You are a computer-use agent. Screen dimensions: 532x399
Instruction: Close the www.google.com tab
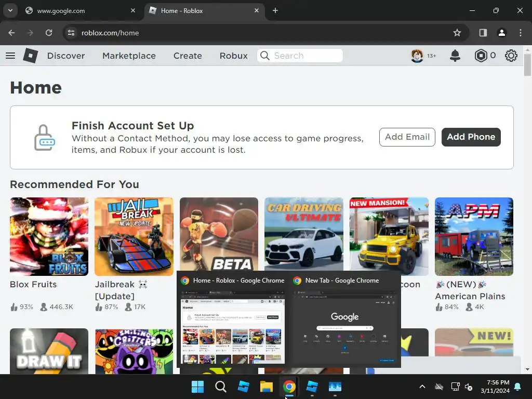coord(133,10)
